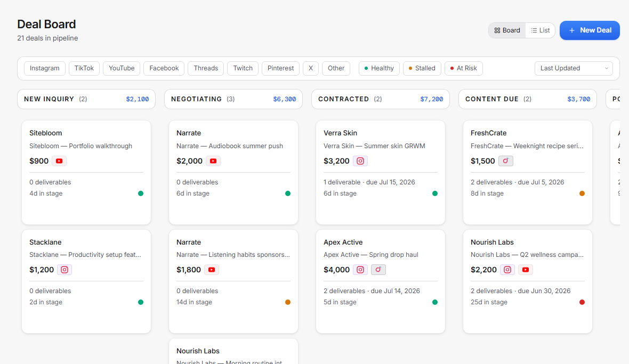The width and height of the screenshot is (629, 364).
Task: Toggle Pinterest platform filter
Action: (x=281, y=68)
